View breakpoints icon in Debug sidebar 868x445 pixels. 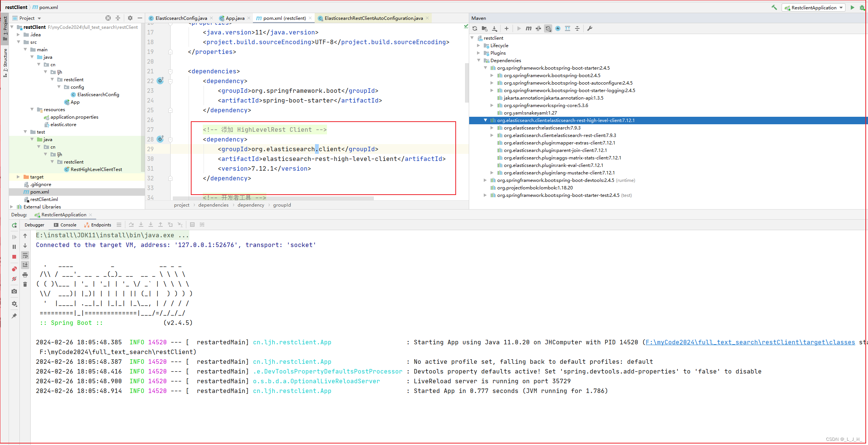[x=14, y=269]
